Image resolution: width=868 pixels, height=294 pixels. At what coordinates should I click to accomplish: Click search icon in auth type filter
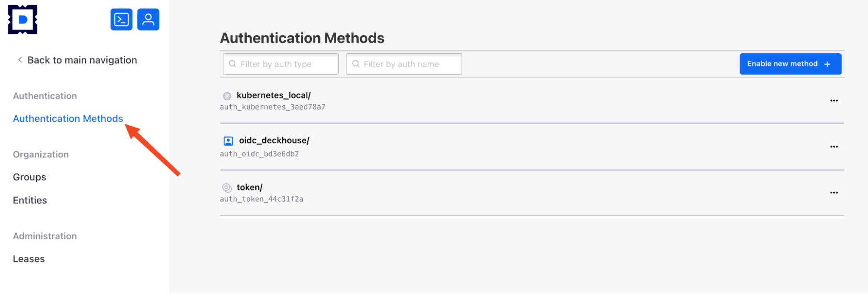pos(233,64)
